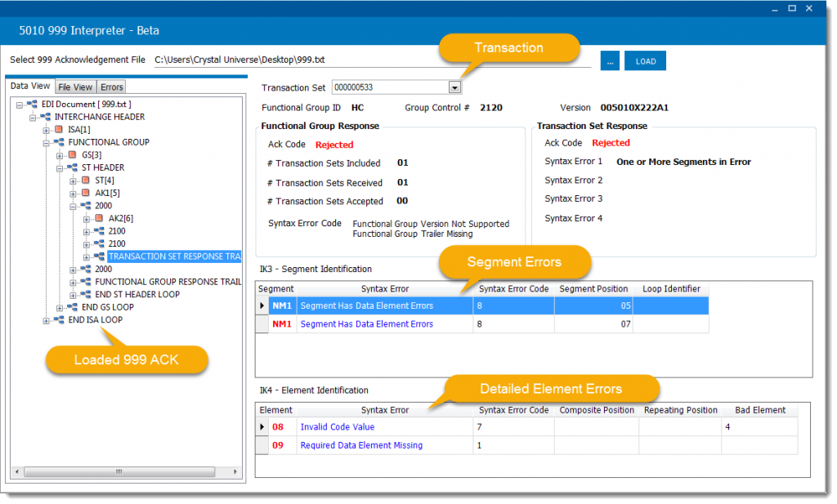This screenshot has height=504, width=837.
Task: Open the Errors tab
Action: [x=111, y=86]
